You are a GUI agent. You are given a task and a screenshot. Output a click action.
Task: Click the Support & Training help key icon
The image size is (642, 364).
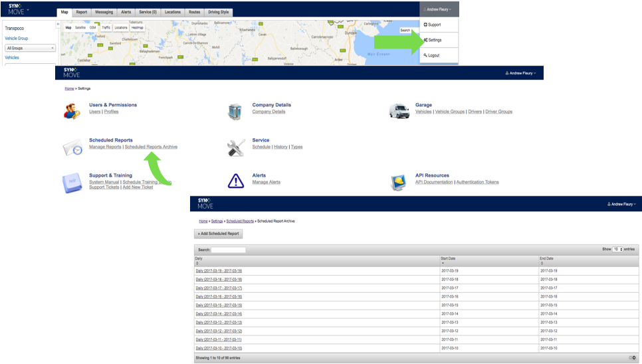point(72,183)
